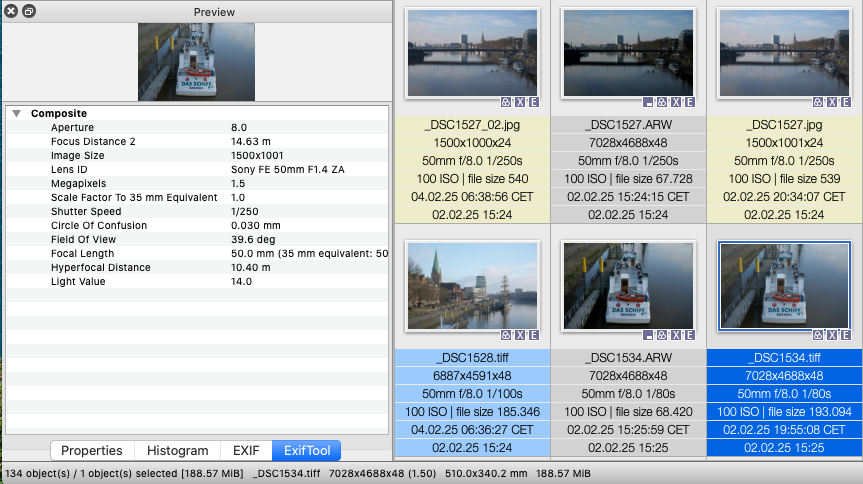Click the XMP 'X' badge on _DSC1527.ARW
Screen dimensions: 863x484
tap(677, 102)
